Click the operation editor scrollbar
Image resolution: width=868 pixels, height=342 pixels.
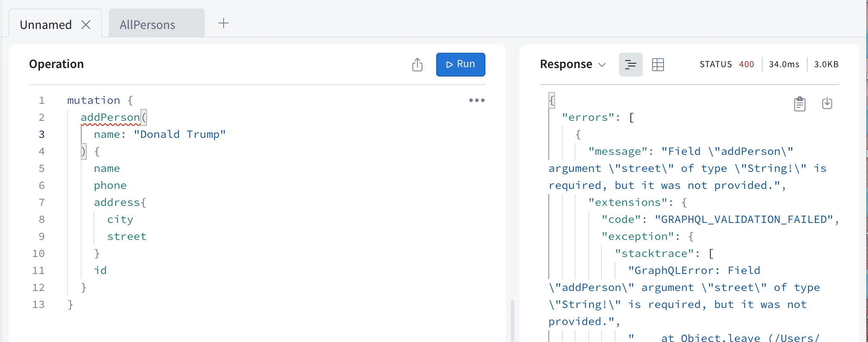pyautogui.click(x=512, y=320)
